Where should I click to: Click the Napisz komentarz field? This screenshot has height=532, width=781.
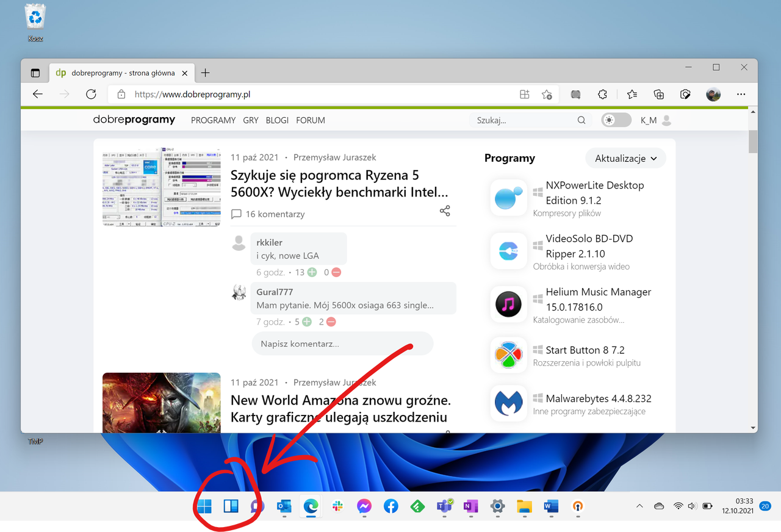pyautogui.click(x=342, y=343)
